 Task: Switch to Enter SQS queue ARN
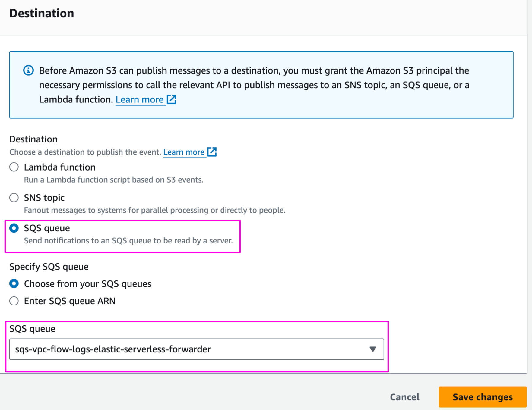14,301
